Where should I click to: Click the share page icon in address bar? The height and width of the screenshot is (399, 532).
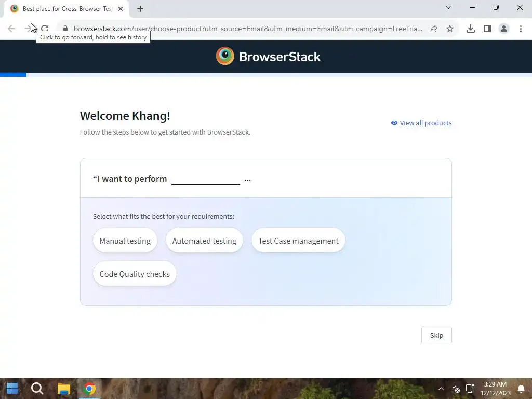(433, 29)
